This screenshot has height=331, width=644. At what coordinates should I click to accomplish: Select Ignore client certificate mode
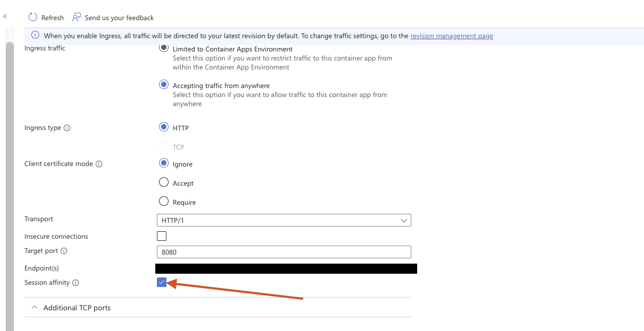pos(164,163)
